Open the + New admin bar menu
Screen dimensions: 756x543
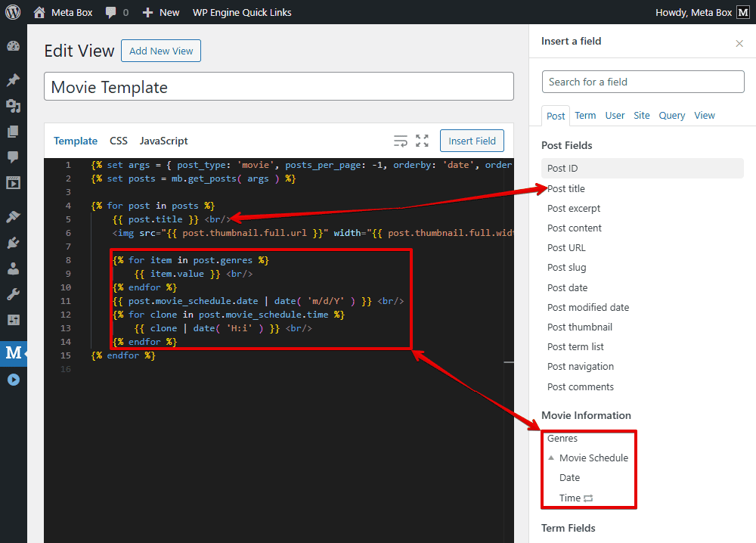pos(160,12)
